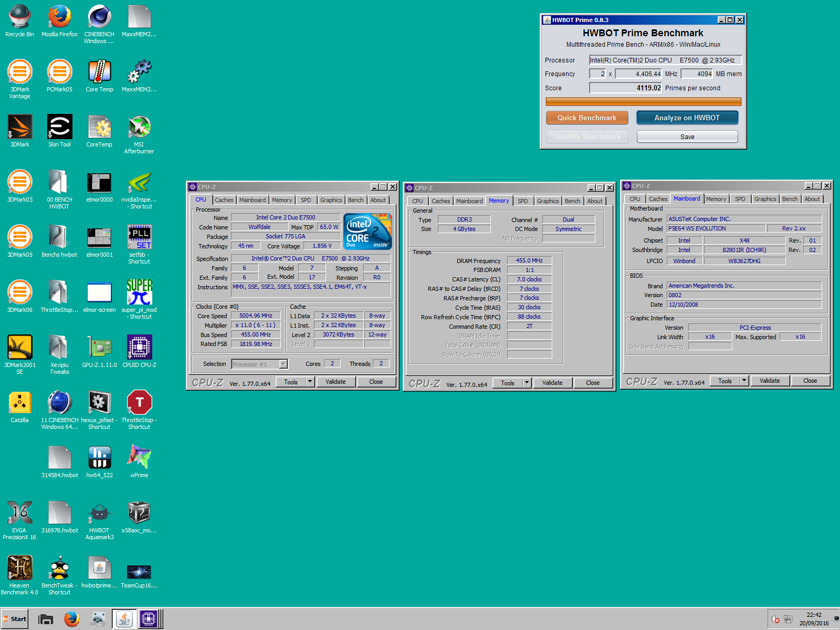The width and height of the screenshot is (840, 630).
Task: Click Close in CPU-Z Memory window
Action: (x=593, y=383)
